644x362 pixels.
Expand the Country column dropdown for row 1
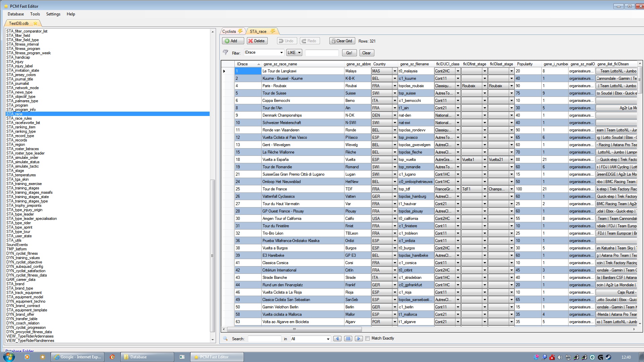click(x=394, y=71)
